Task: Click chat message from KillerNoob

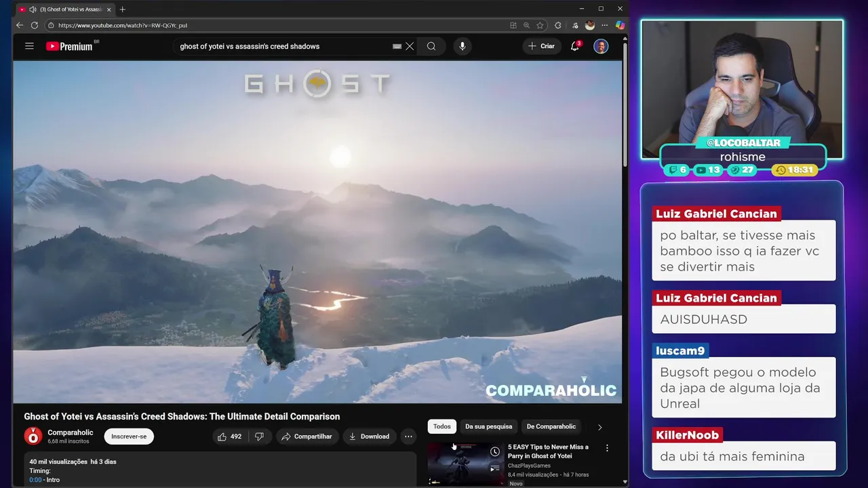Action: pyautogui.click(x=743, y=457)
